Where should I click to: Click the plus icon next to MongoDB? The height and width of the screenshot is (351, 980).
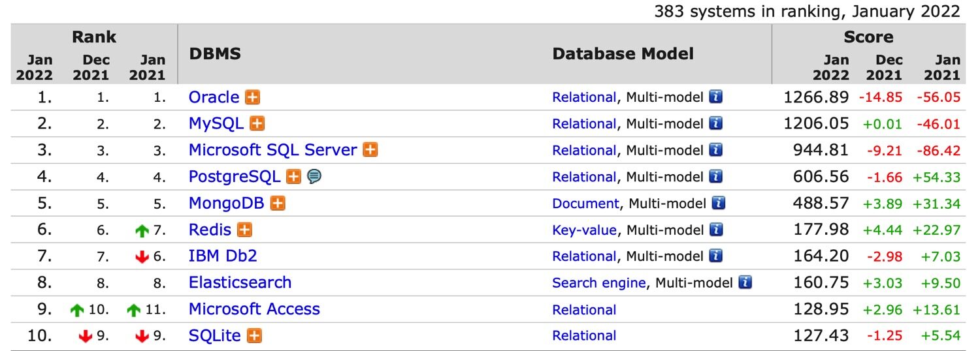tap(278, 204)
